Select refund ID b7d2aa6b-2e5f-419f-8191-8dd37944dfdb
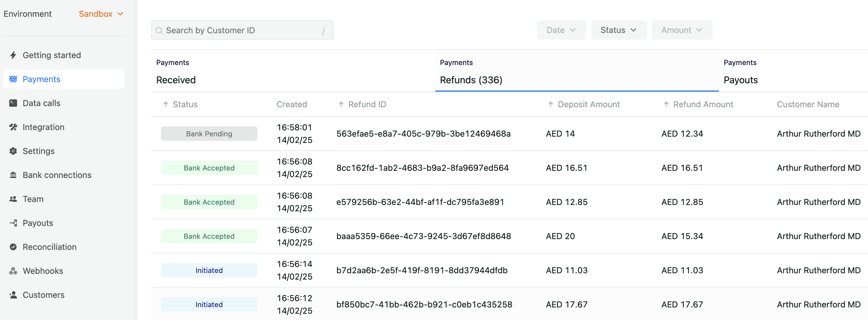 tap(422, 270)
